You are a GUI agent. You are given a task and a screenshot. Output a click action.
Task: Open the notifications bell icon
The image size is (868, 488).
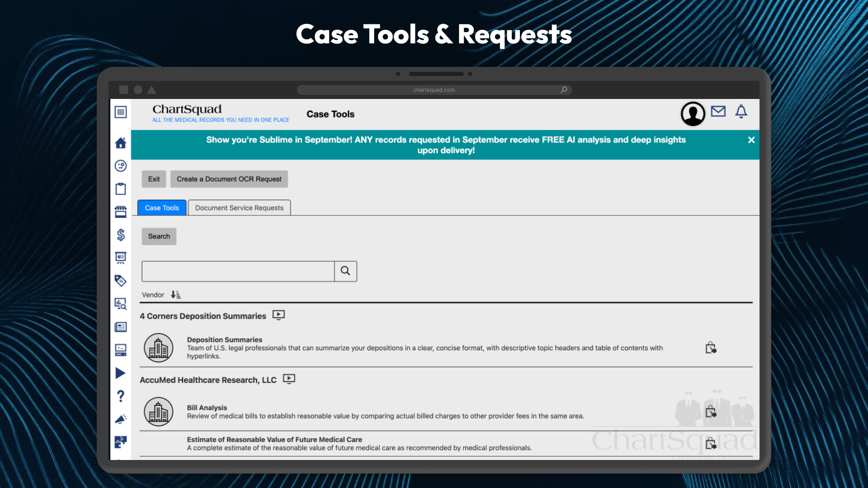pyautogui.click(x=741, y=111)
